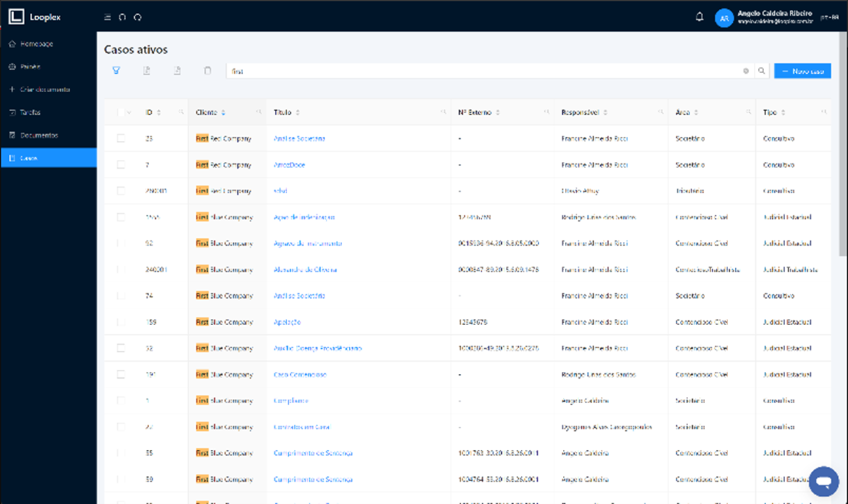
Task: Click the Angelo Caldeira Ribeiro user name
Action: (x=775, y=14)
